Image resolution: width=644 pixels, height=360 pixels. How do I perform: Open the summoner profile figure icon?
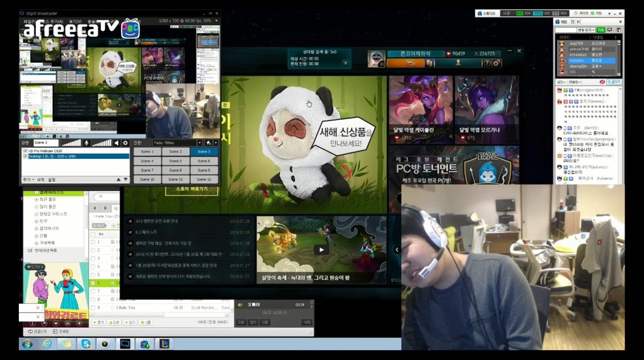(x=458, y=63)
